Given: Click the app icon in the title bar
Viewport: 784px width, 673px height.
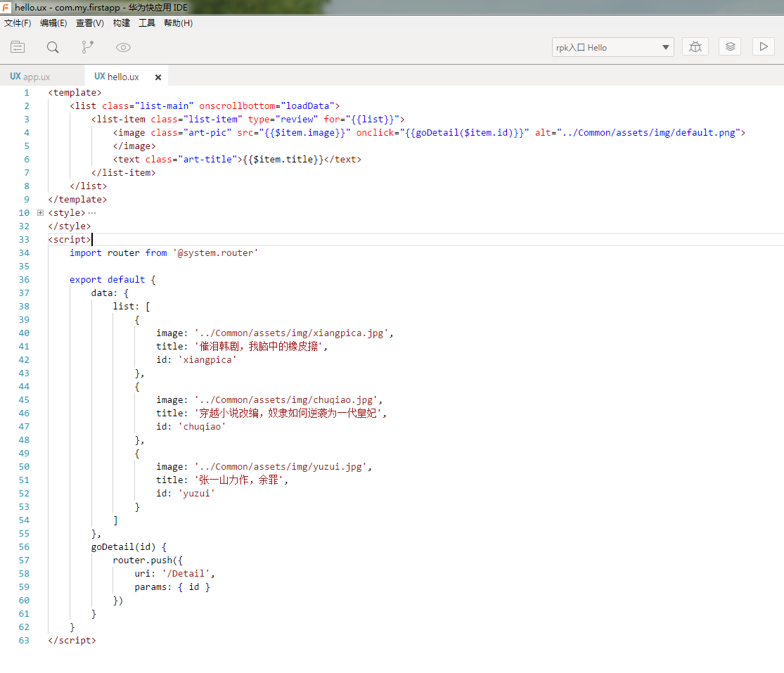Looking at the screenshot, I should pos(6,7).
